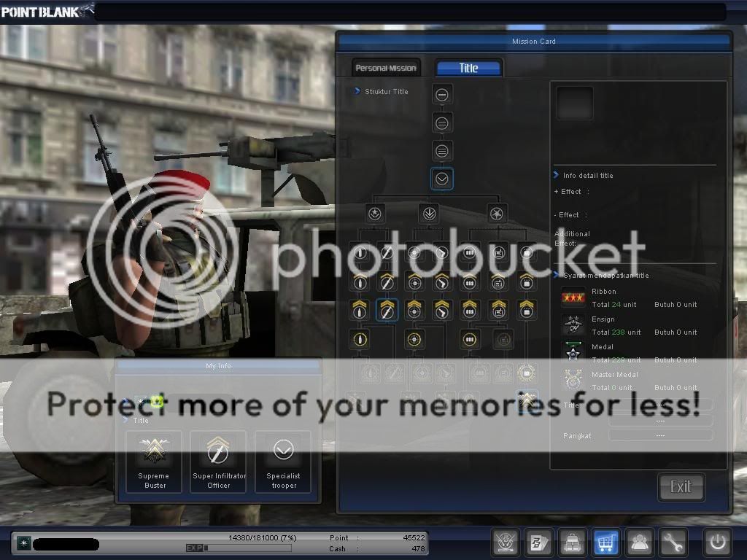Open the clan emblem menu in bottom bar

[x=506, y=542]
